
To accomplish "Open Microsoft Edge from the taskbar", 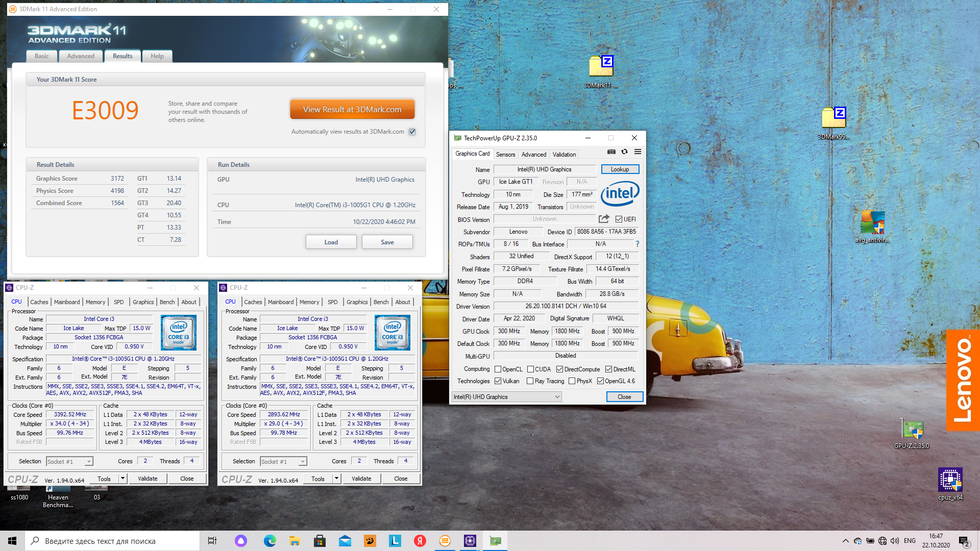I will (x=269, y=541).
